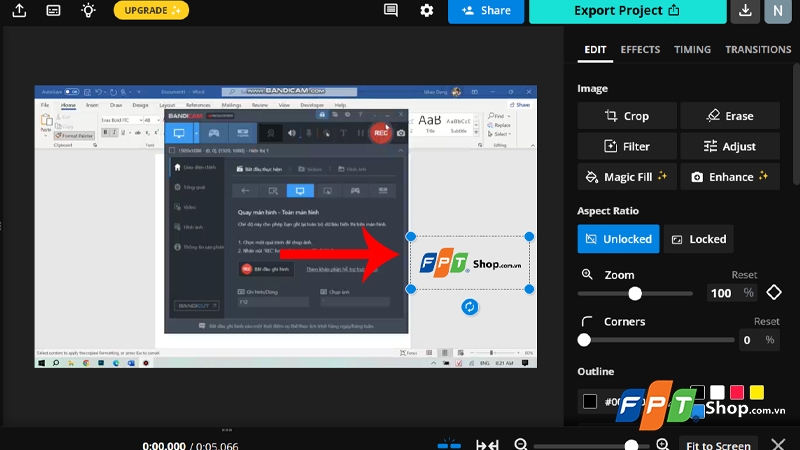This screenshot has width=800, height=450.
Task: Click the timeline panel drag handle dots
Action: click(227, 430)
